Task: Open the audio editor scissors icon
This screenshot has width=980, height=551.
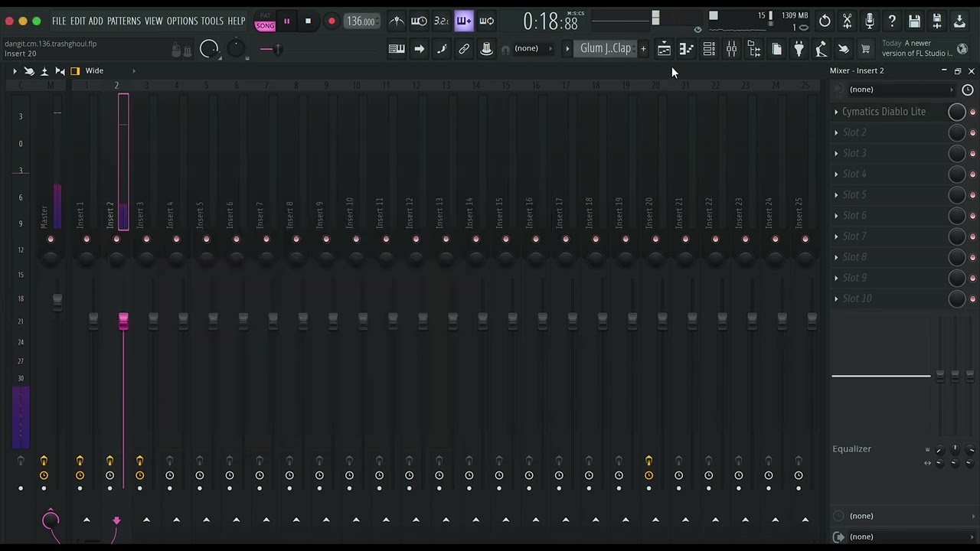Action: pyautogui.click(x=847, y=21)
